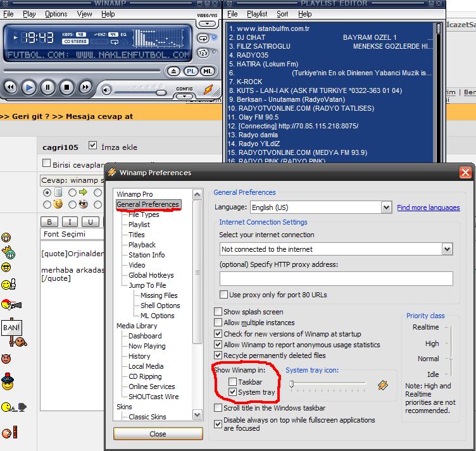The width and height of the screenshot is (476, 451).
Task: Open Playlist Editor Help menu
Action: pos(304,14)
